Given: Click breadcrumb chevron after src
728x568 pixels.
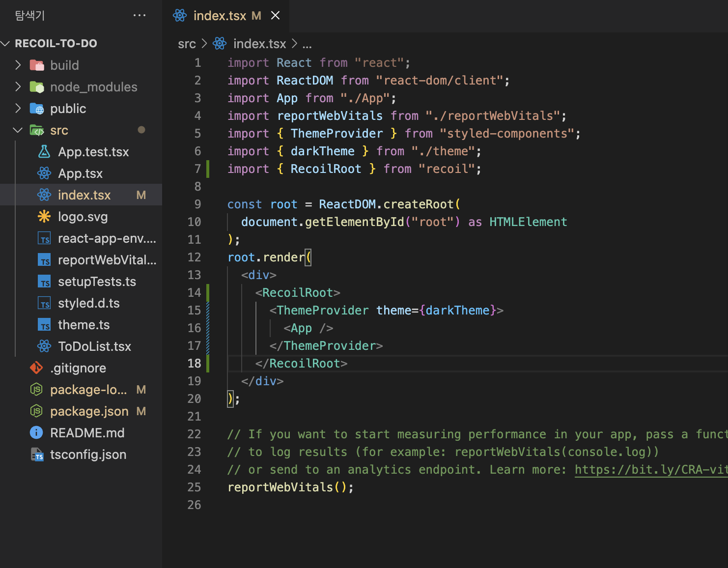Looking at the screenshot, I should click(x=204, y=44).
